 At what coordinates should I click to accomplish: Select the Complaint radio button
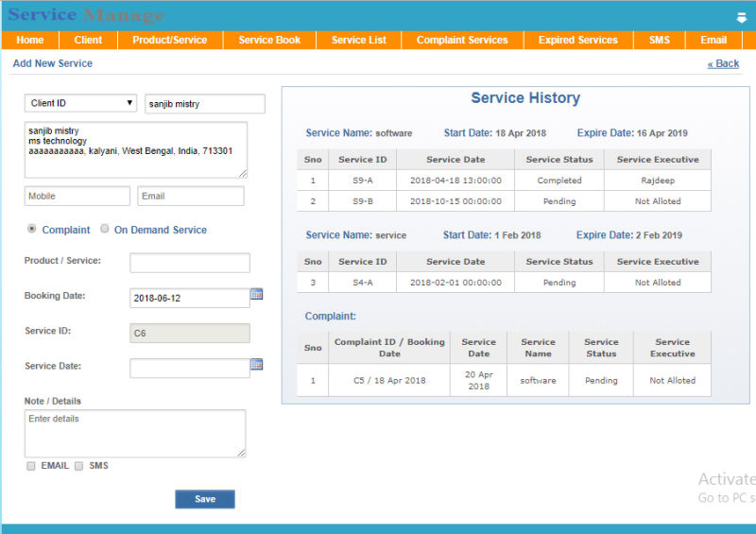[32, 229]
